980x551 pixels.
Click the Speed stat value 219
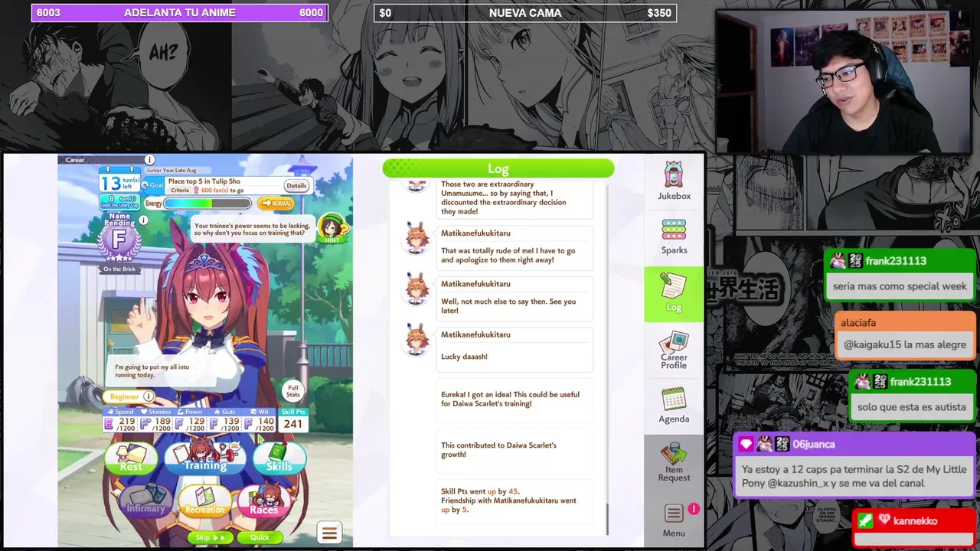(x=126, y=422)
